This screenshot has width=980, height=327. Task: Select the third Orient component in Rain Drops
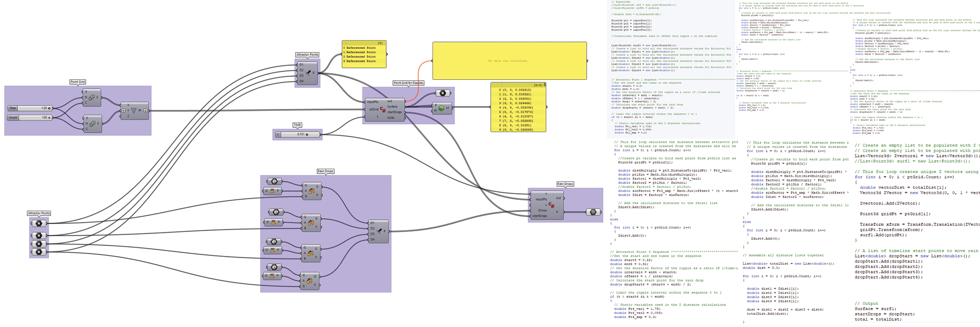311,253
